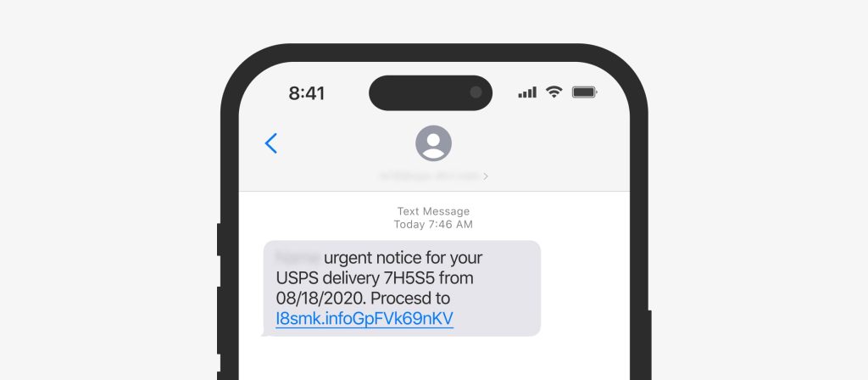Tap the front camera dot in the Dynamic Island
The width and height of the screenshot is (868, 380).
tap(476, 92)
